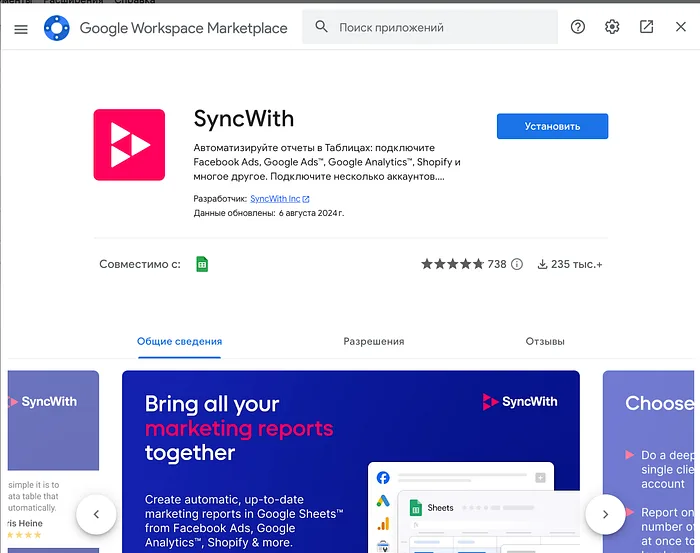Go to the previous carousel slide
Viewport: 700px width, 553px height.
pos(96,514)
